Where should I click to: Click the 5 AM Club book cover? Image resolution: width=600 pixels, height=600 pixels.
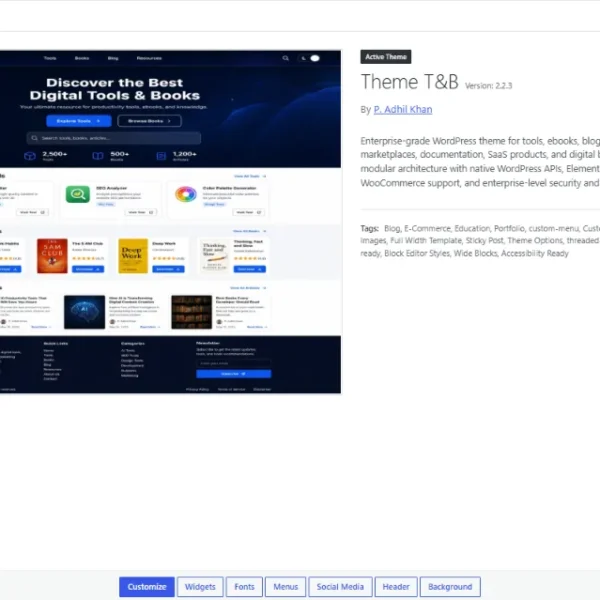[x=52, y=256]
